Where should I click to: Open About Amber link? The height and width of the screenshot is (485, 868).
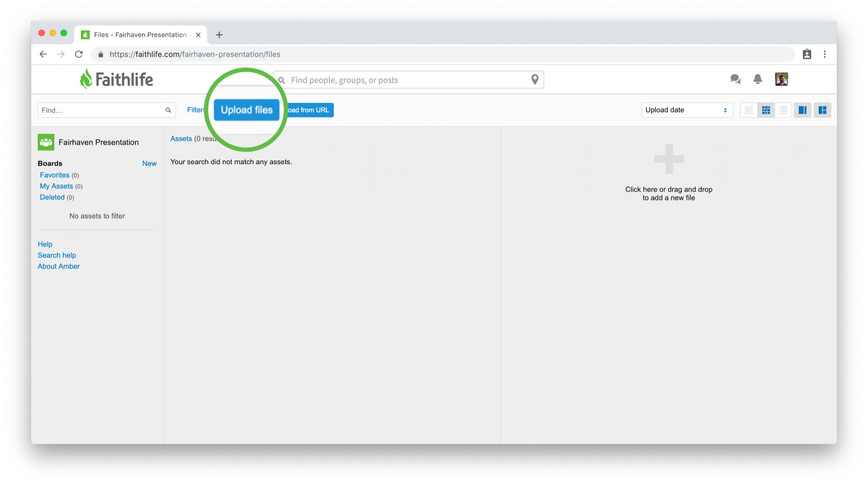pos(59,266)
